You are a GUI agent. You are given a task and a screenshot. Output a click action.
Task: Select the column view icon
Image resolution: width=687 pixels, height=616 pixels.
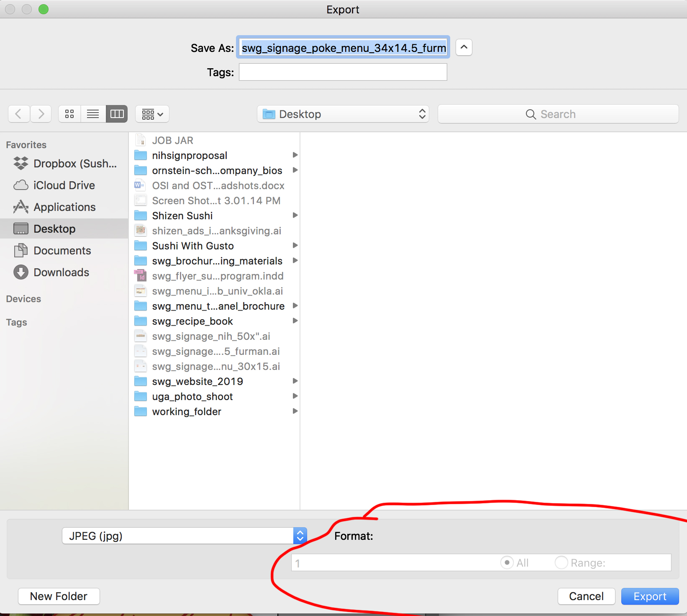tap(116, 114)
